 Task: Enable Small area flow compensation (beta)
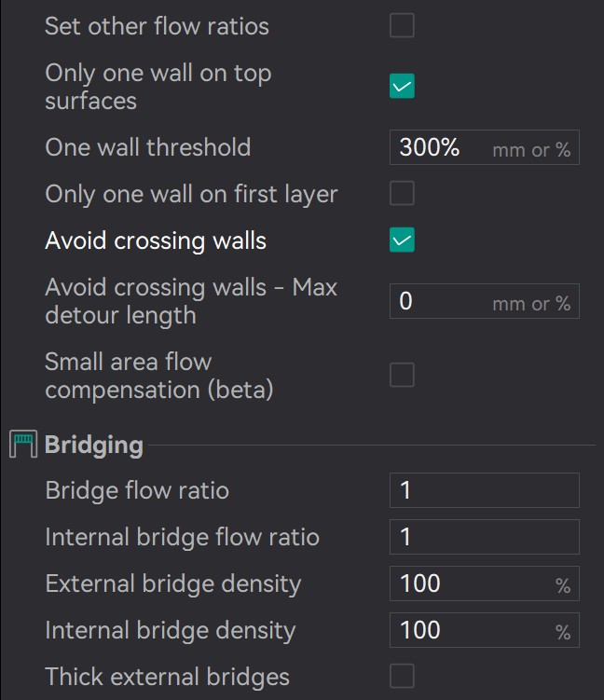(x=402, y=376)
